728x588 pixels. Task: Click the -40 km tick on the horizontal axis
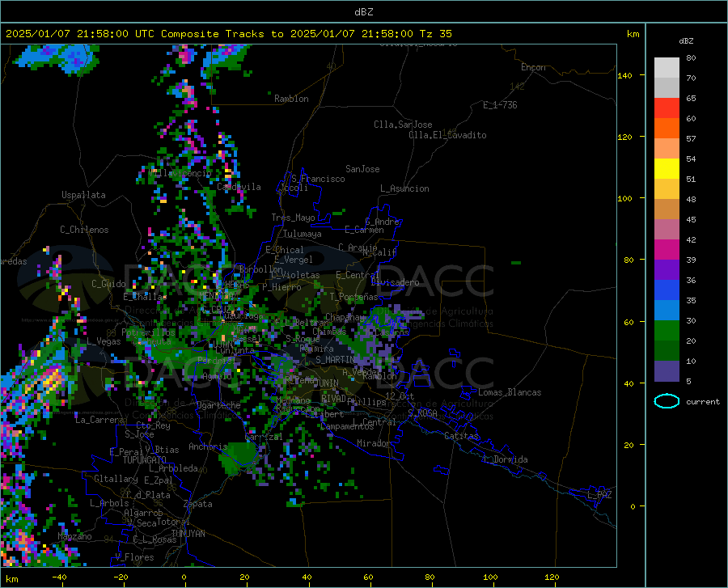pyautogui.click(x=59, y=577)
